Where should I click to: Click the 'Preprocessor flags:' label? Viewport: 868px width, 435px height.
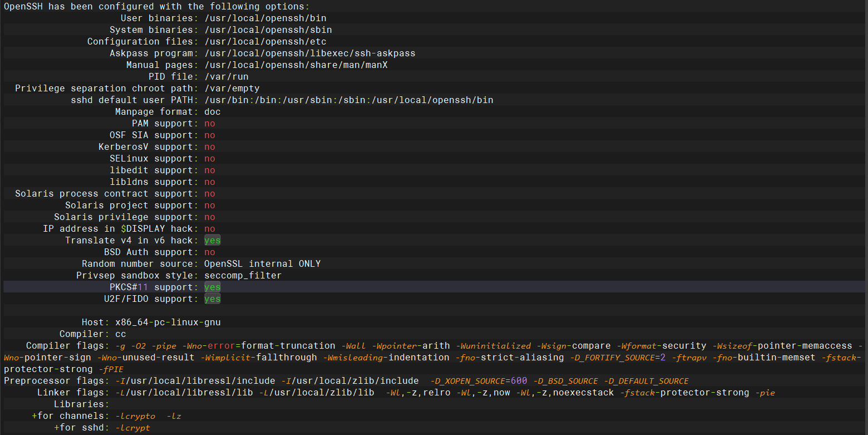[x=57, y=381]
